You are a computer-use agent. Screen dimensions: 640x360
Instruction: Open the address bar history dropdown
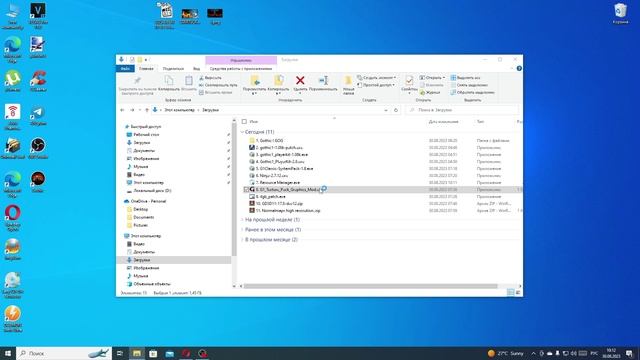[386, 110]
